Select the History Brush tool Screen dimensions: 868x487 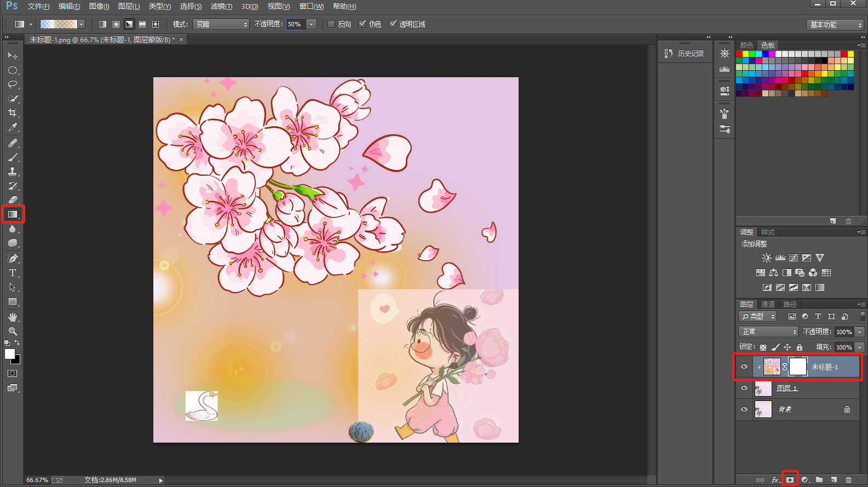pos(13,186)
